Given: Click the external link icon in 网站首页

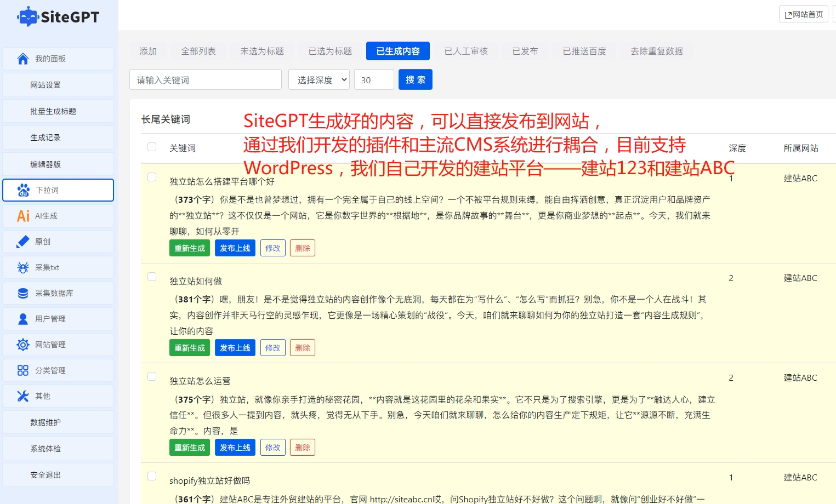Looking at the screenshot, I should pyautogui.click(x=788, y=15).
